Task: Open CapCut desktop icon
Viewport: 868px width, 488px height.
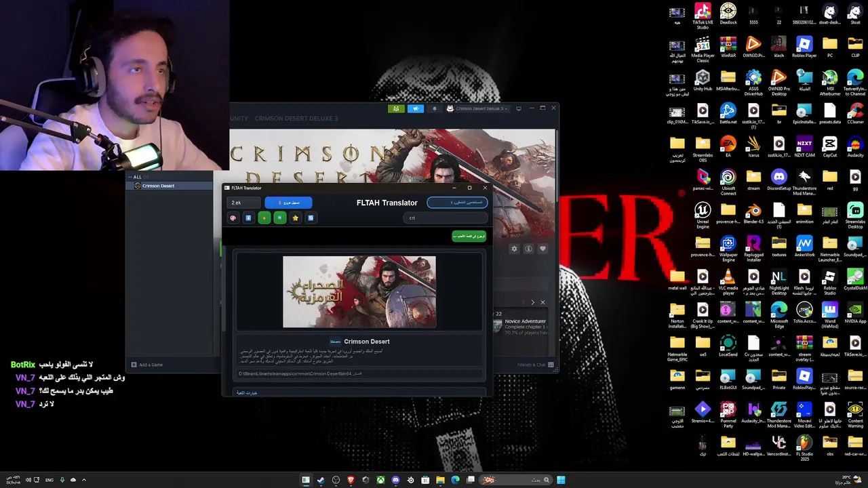Action: [830, 147]
